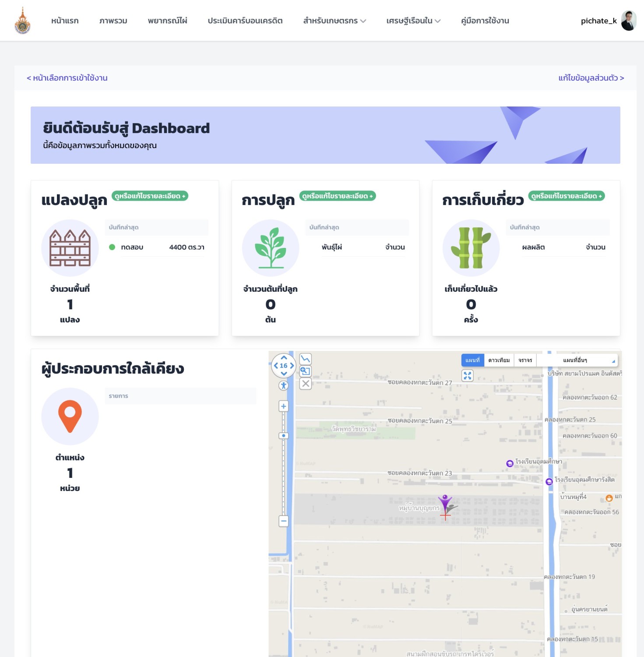Image resolution: width=644 pixels, height=657 pixels.
Task: Open the แผนที่อื่นๆ map dropdown
Action: 577,360
